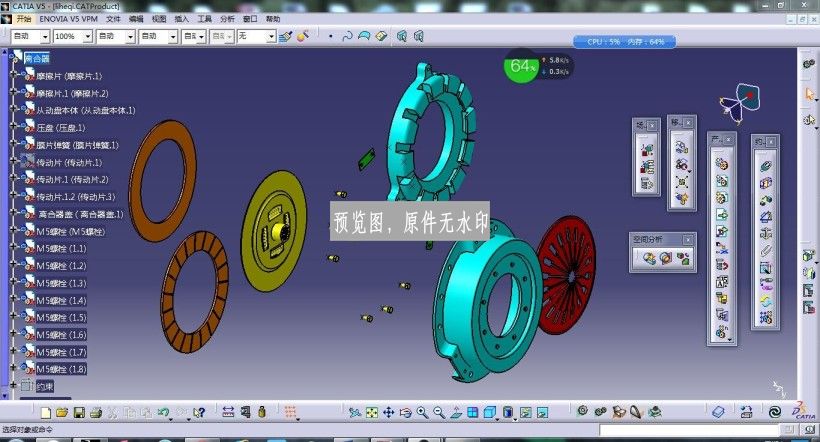Click the Coincidence Constraint icon

(x=766, y=166)
